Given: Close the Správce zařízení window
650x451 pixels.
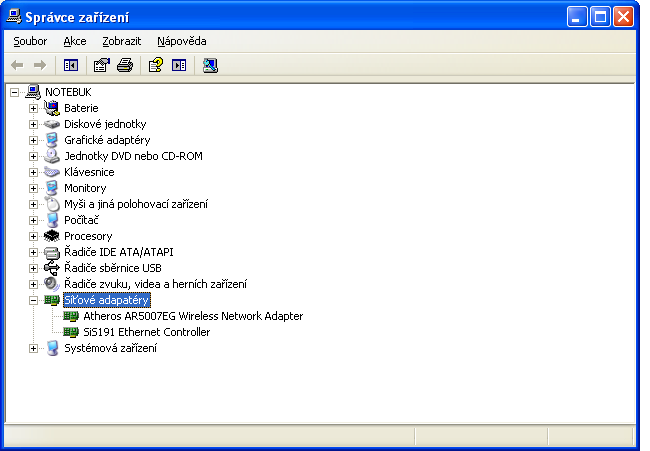Looking at the screenshot, I should [623, 17].
